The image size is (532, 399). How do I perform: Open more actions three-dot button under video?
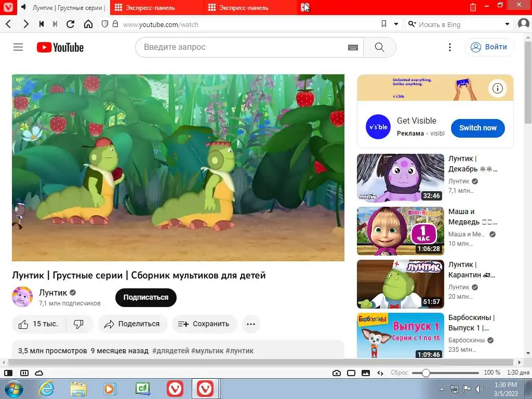click(251, 324)
